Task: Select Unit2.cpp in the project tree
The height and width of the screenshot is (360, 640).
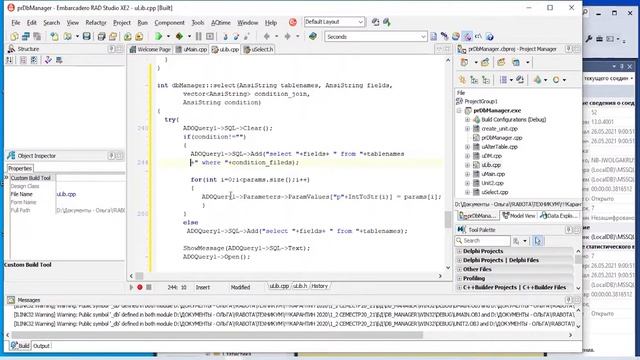Action: pos(492,183)
